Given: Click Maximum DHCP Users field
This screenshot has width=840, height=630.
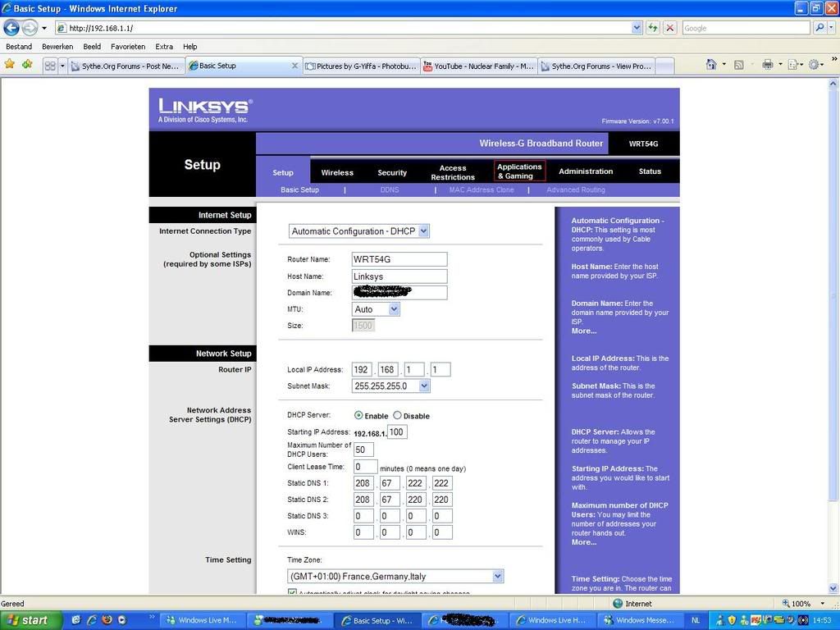Looking at the screenshot, I should pyautogui.click(x=363, y=450).
